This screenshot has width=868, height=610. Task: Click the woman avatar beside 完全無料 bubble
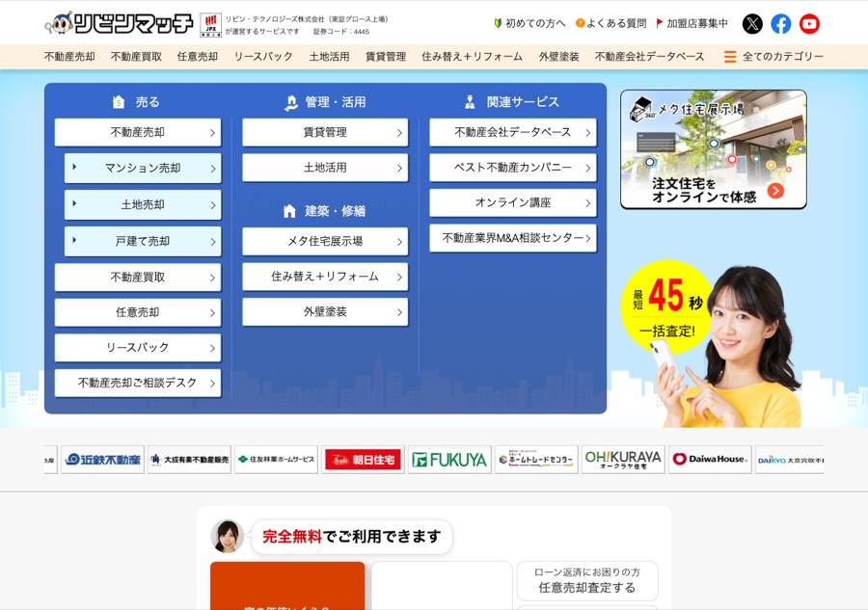click(228, 536)
